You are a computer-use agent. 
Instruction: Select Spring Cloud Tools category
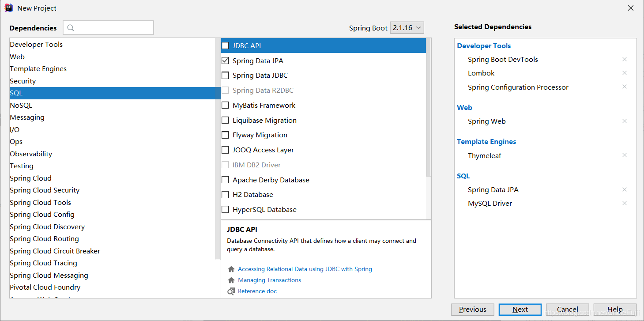112,202
